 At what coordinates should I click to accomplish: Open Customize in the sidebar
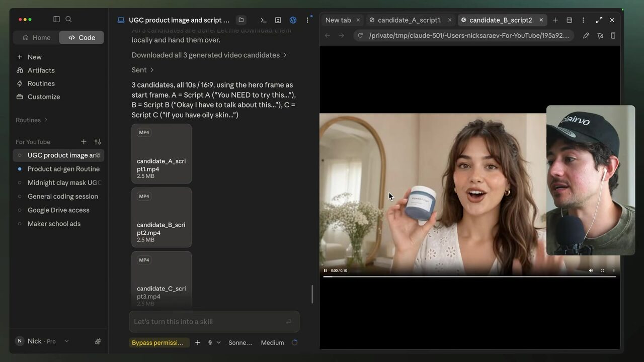[x=43, y=97]
